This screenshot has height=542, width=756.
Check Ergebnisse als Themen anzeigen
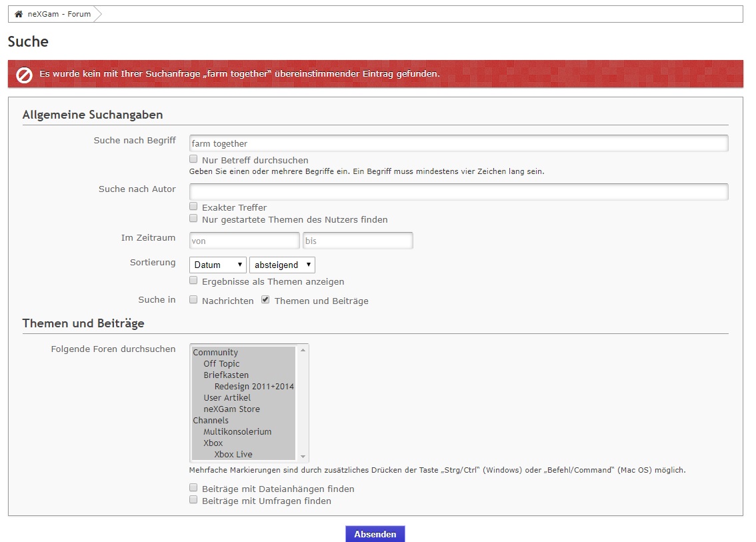[193, 280]
